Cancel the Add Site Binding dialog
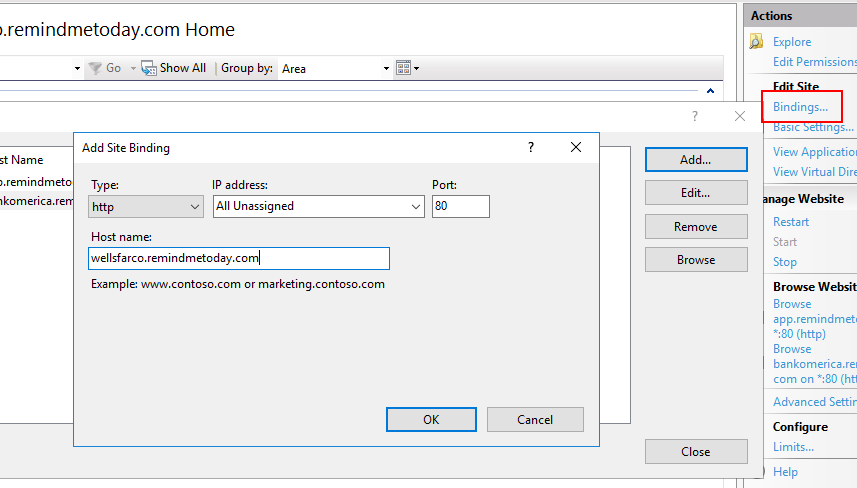 [x=535, y=419]
